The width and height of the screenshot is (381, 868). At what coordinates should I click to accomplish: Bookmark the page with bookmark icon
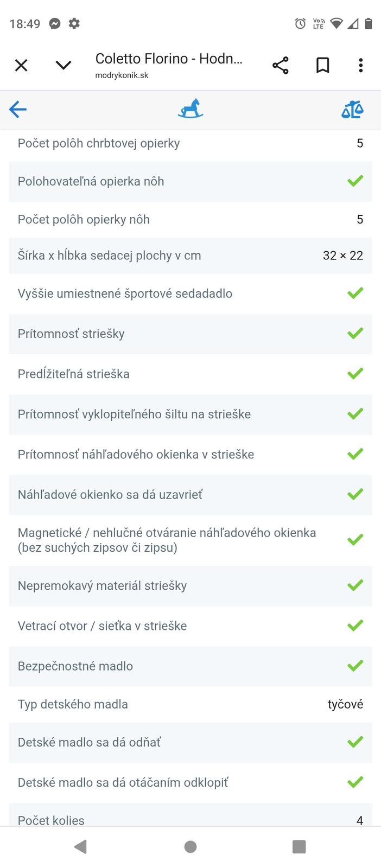323,66
